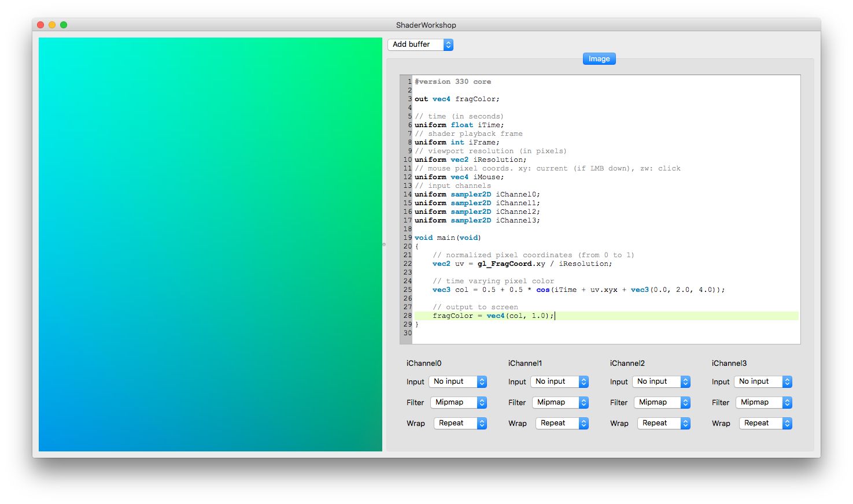Open iChannel0 Wrap dropdown set to Repeat
This screenshot has height=504, width=853.
460,423
